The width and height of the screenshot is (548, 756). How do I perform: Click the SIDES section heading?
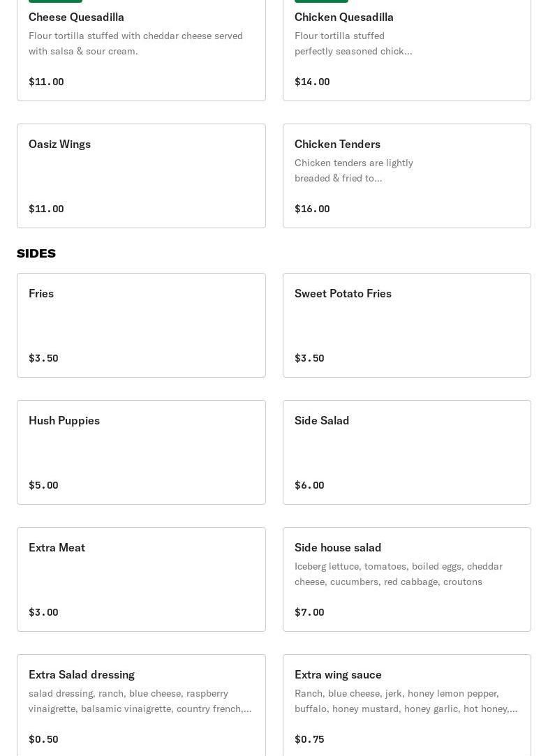pyautogui.click(x=36, y=253)
